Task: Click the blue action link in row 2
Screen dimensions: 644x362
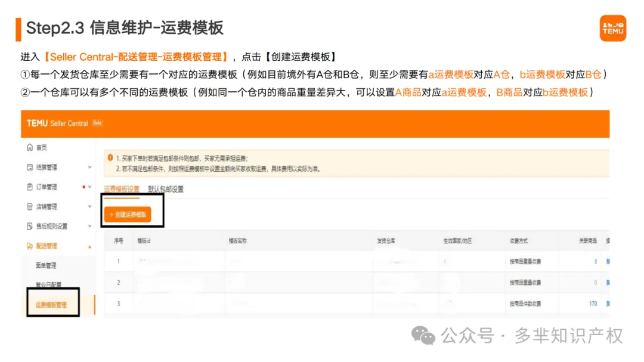Action: tap(608, 283)
